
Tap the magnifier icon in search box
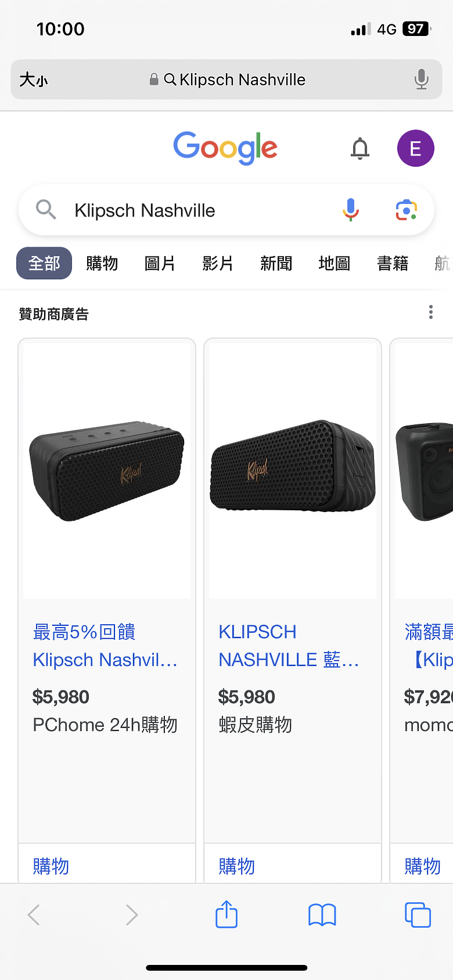46,210
